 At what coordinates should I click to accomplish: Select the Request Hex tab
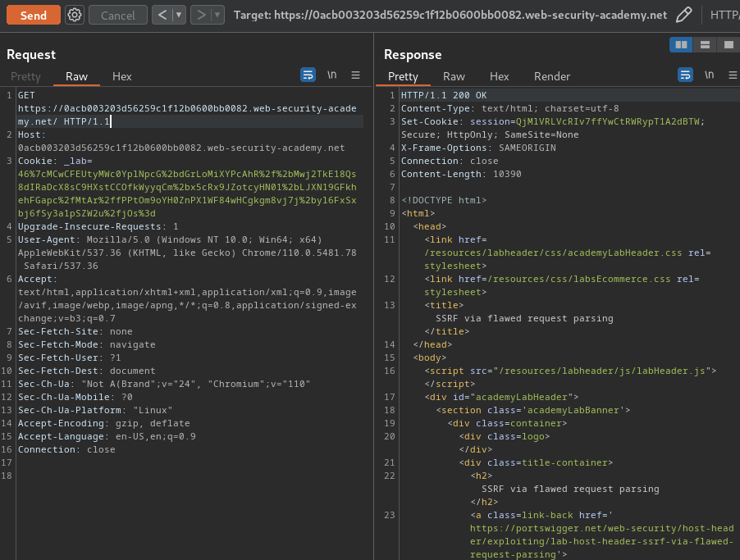pos(121,76)
